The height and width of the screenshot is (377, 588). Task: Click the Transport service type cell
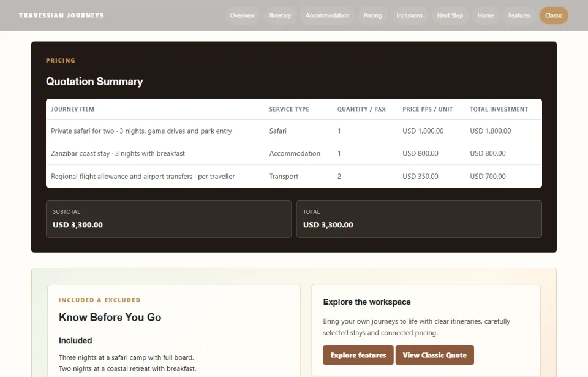[284, 177]
